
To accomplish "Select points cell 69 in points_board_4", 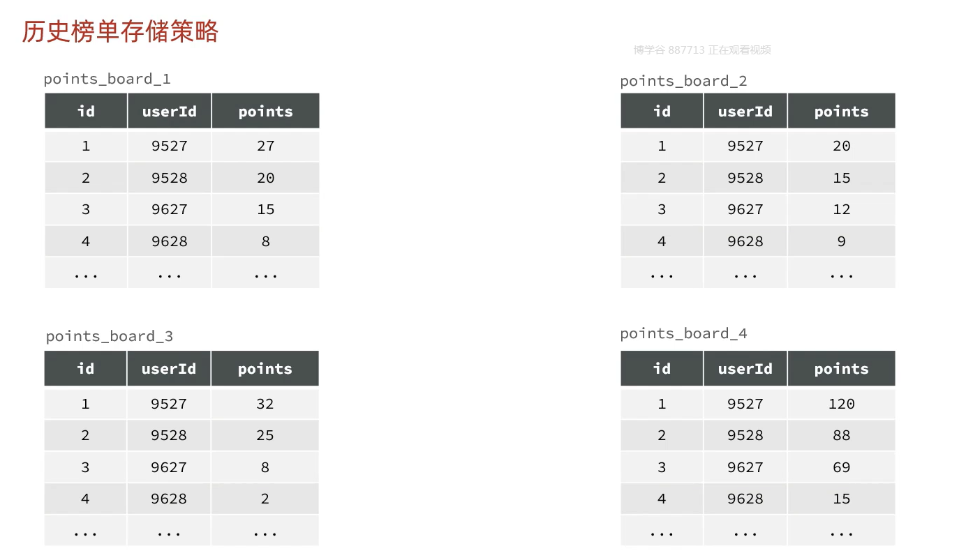I will pos(841,467).
